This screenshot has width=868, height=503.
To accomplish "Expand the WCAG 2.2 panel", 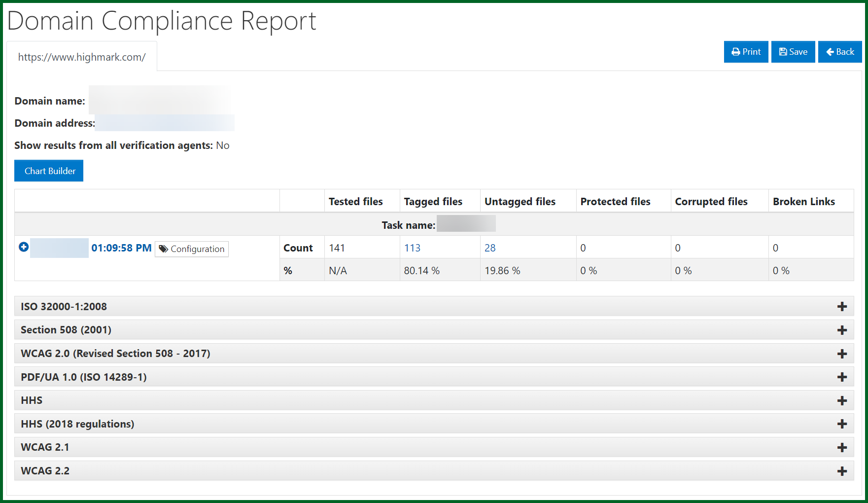I will pyautogui.click(x=434, y=471).
